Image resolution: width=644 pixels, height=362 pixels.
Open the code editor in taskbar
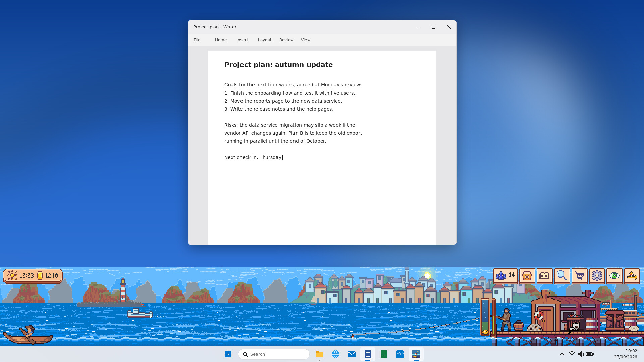pyautogui.click(x=400, y=354)
